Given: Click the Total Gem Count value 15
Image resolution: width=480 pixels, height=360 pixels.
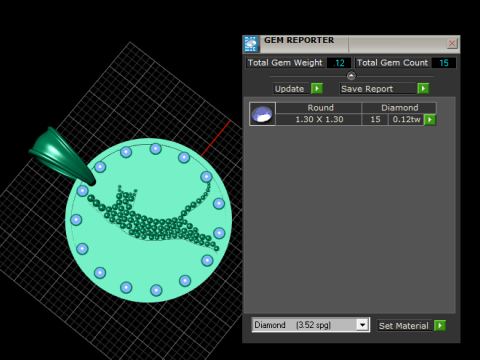Looking at the screenshot, I should pos(444,63).
